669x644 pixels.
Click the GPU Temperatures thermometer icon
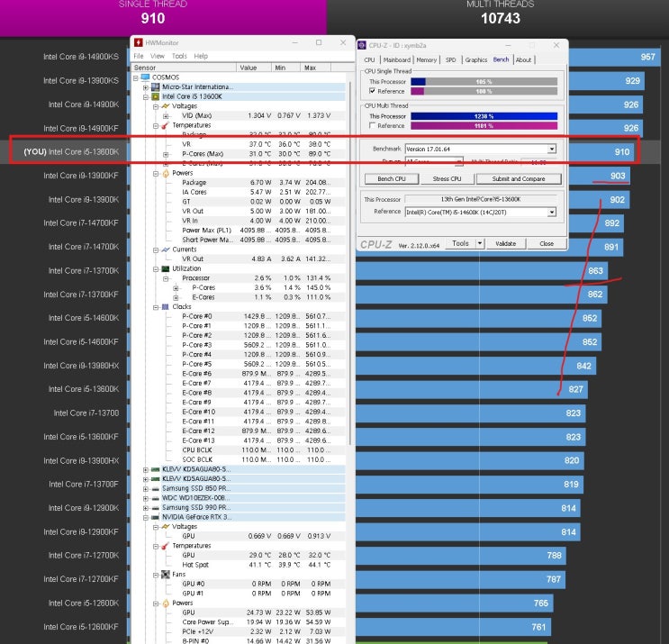pyautogui.click(x=166, y=546)
